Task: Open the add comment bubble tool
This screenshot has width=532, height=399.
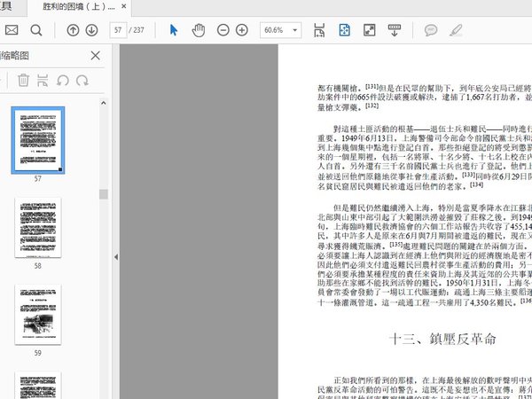Action: pos(431,30)
